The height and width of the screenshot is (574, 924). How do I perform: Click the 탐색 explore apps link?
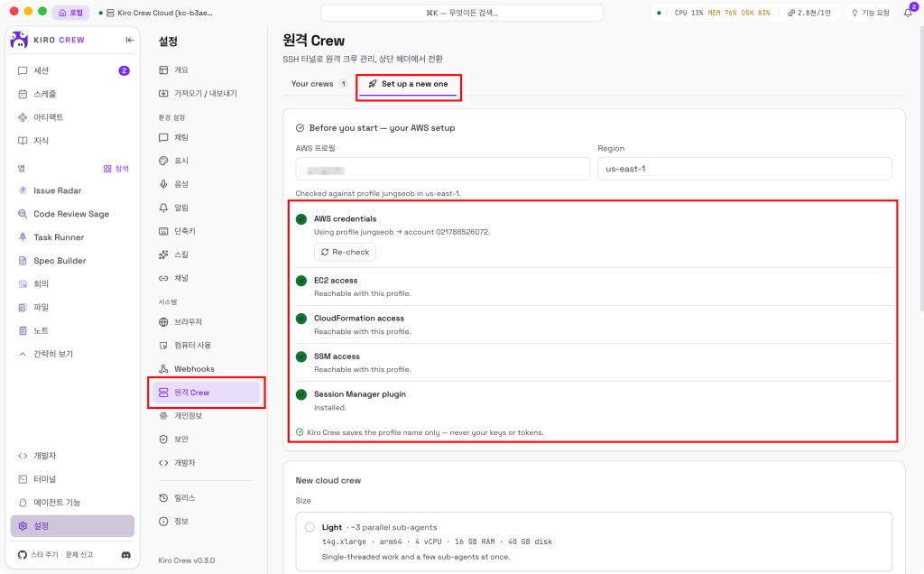point(116,169)
